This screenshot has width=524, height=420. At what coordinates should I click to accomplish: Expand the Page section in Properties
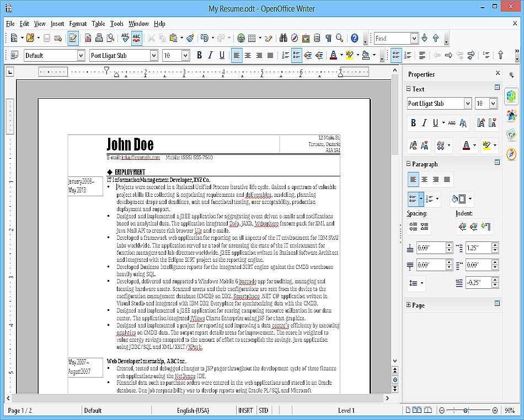[408, 304]
